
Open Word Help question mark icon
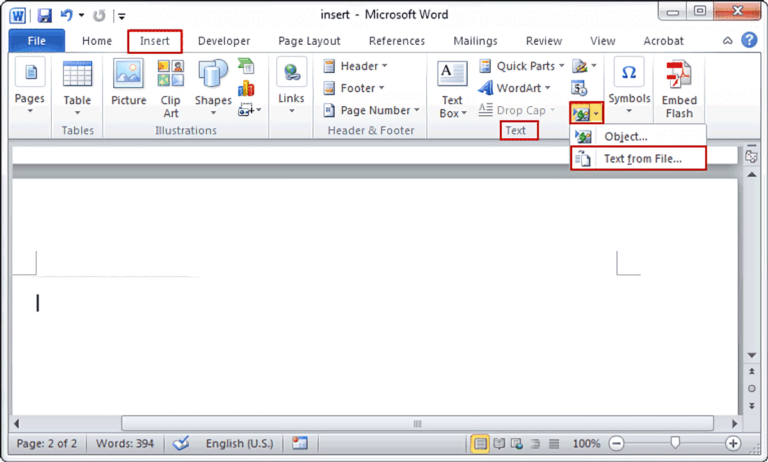pyautogui.click(x=749, y=40)
